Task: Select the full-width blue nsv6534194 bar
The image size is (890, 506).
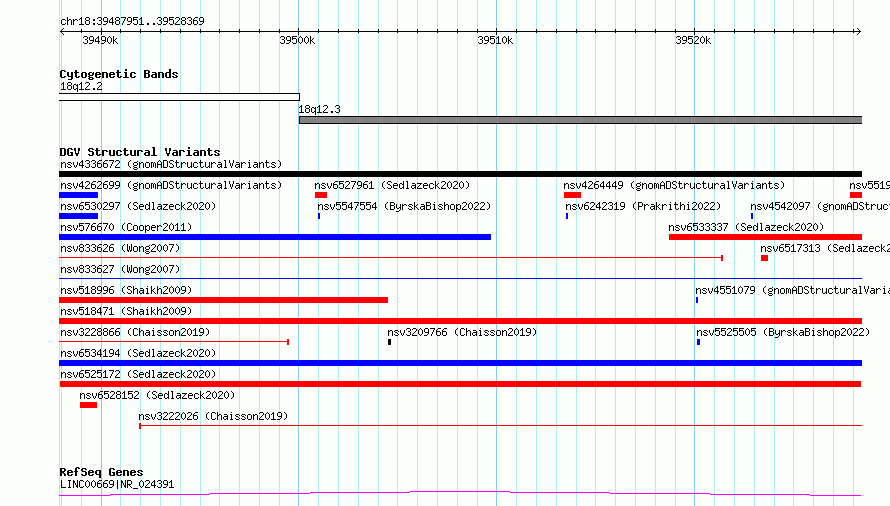Action: pyautogui.click(x=460, y=363)
